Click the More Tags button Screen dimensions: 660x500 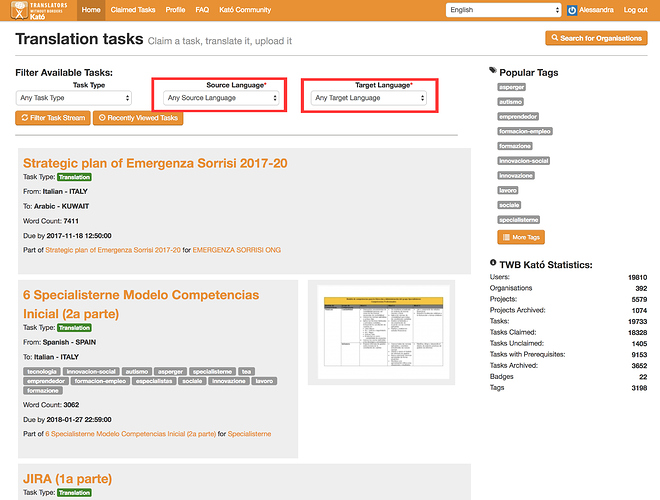pyautogui.click(x=521, y=237)
